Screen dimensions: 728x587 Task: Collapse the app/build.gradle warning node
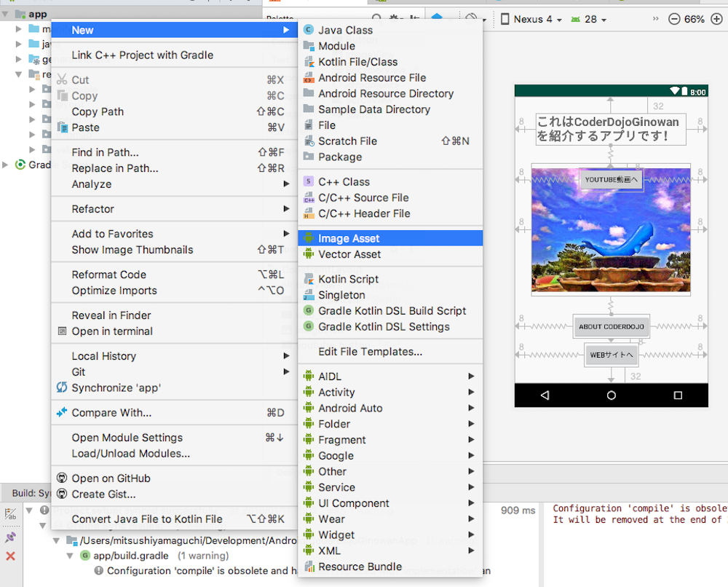coord(71,556)
